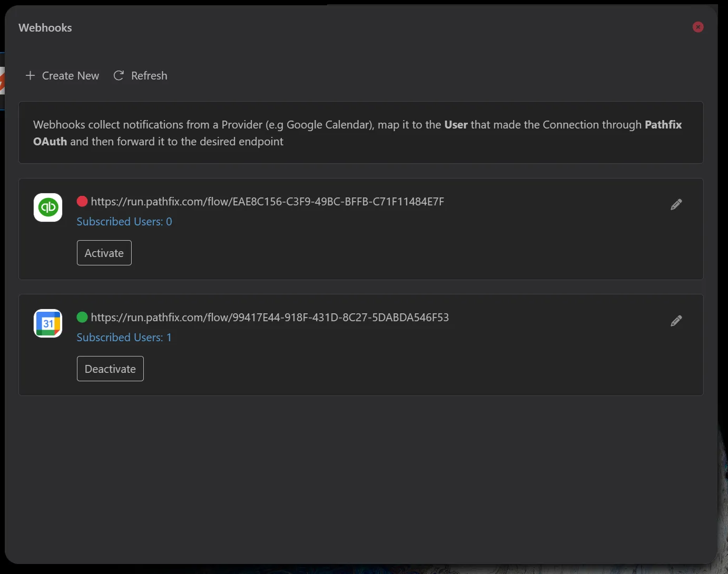Viewport: 728px width, 574px height.
Task: Select the flow URL ending in 5DABDA546F53
Action: tap(270, 318)
